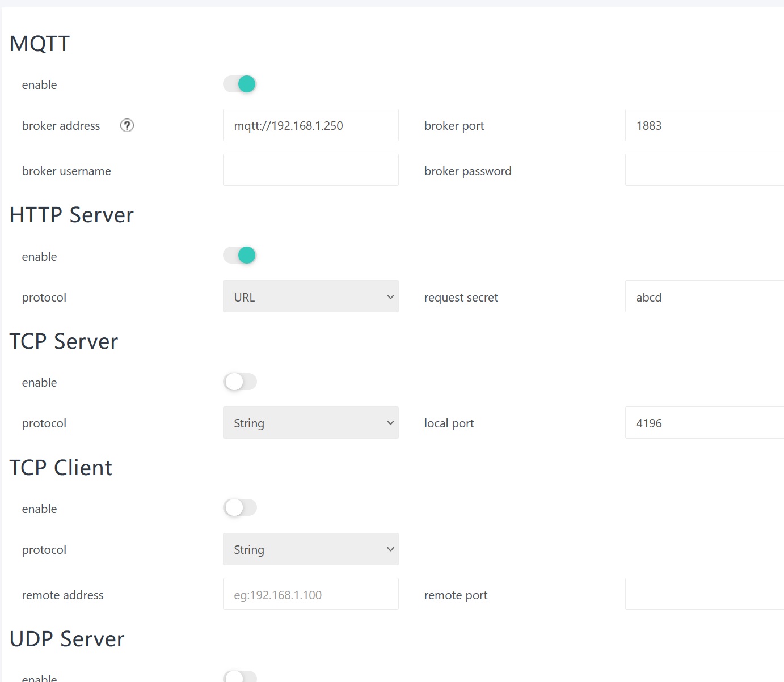Image resolution: width=784 pixels, height=682 pixels.
Task: Click the MQTT section heading
Action: [x=40, y=44]
